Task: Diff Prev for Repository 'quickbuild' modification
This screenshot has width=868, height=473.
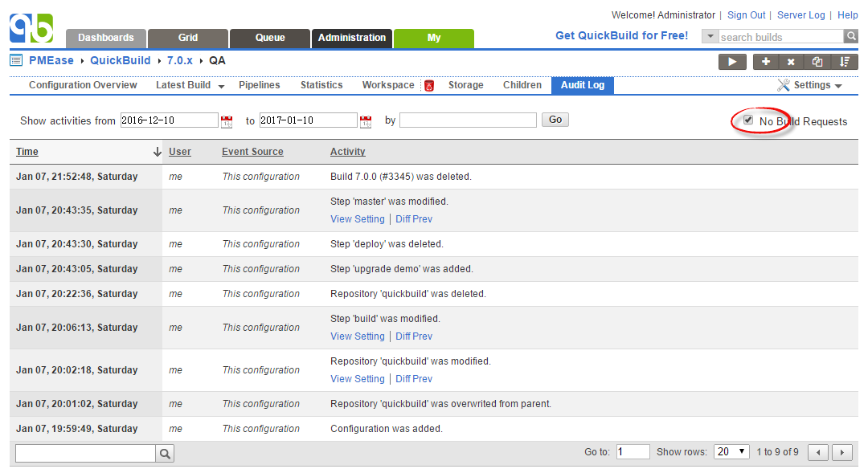Action: coord(414,379)
